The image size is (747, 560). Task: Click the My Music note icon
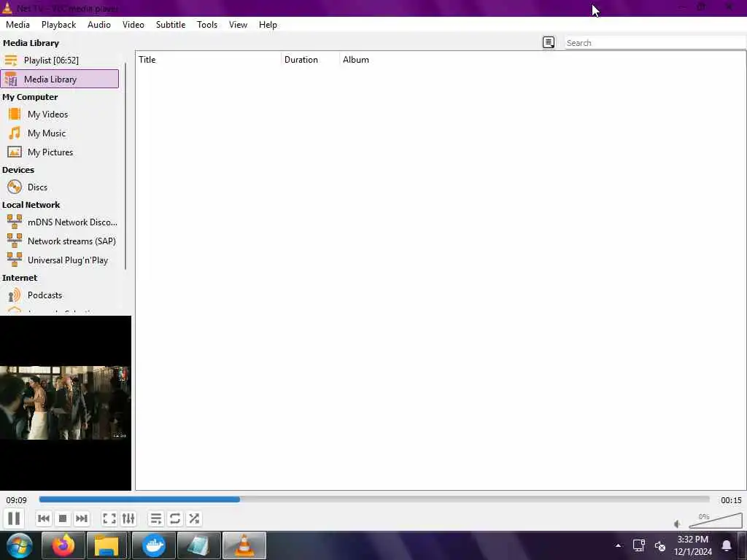(x=15, y=133)
